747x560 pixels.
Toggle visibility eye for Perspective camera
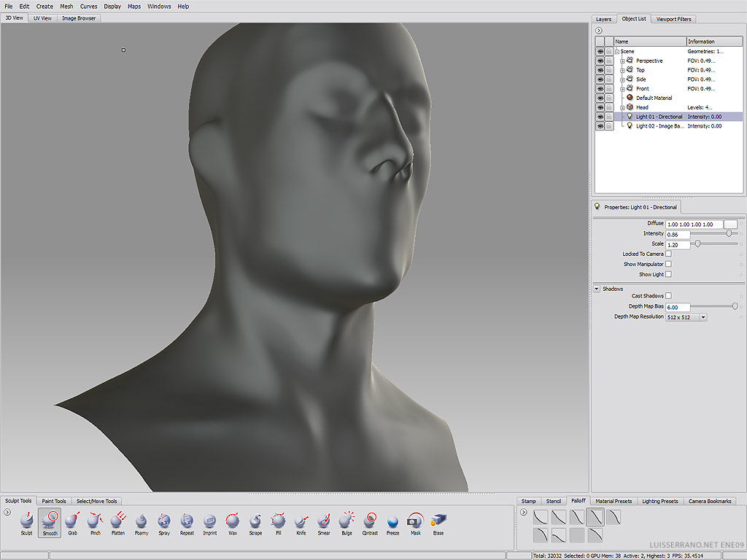[600, 61]
